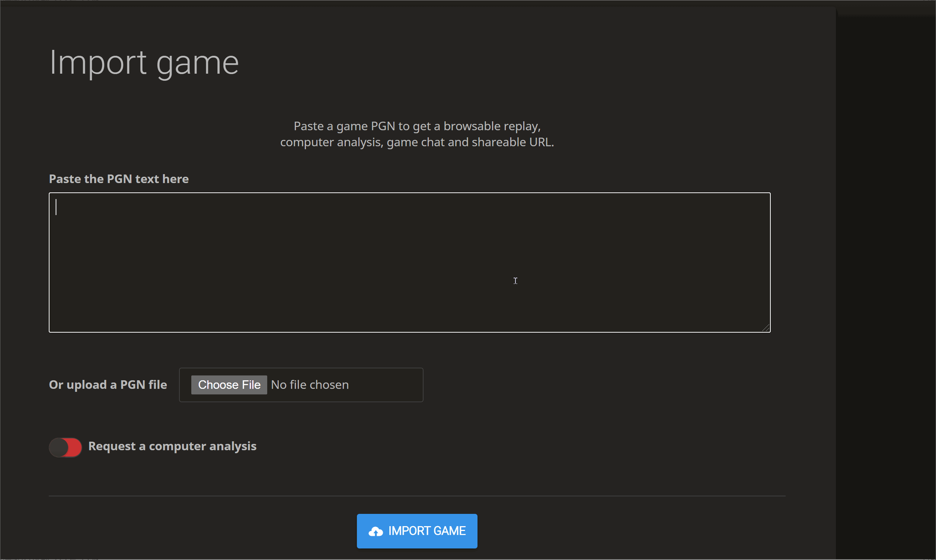
Task: Click the blinking text cursor in the PGN box
Action: pos(56,207)
